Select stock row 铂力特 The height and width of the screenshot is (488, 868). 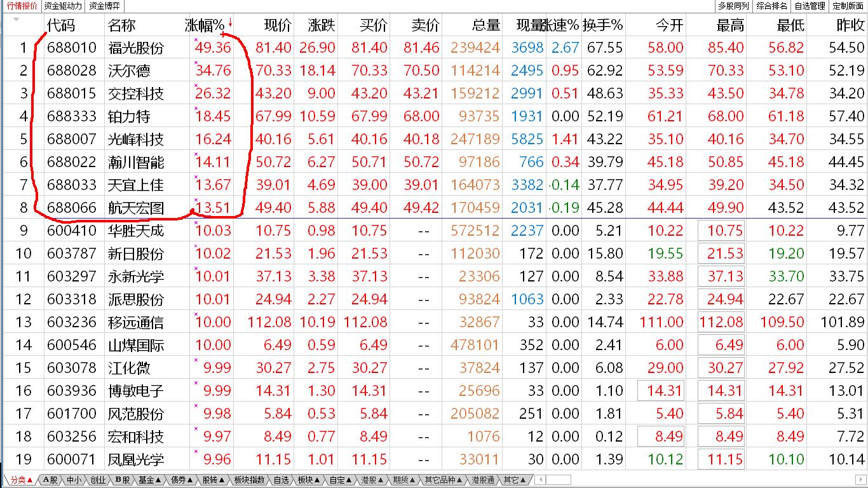[x=434, y=116]
